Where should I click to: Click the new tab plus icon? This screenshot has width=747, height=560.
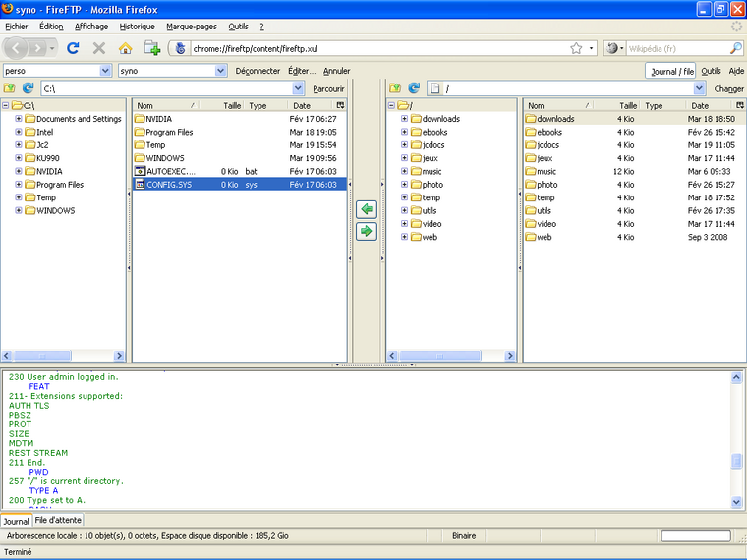point(152,48)
